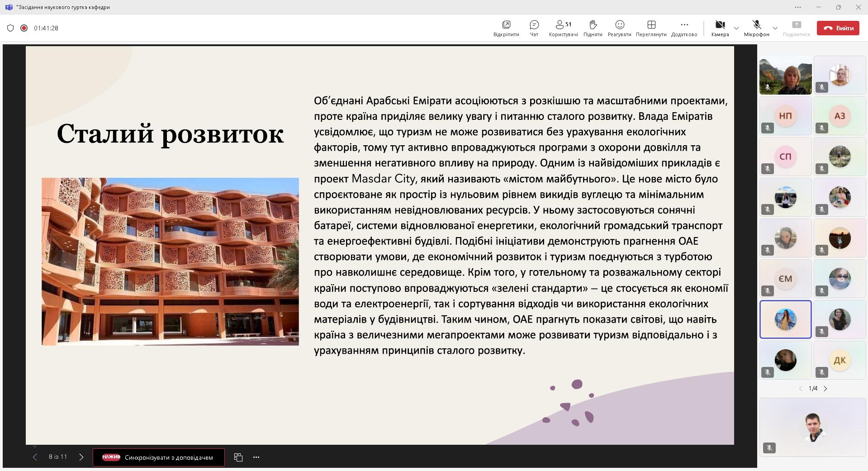Click meeting timer 01:41:28
Screen dimensions: 868x471
[x=46, y=28]
